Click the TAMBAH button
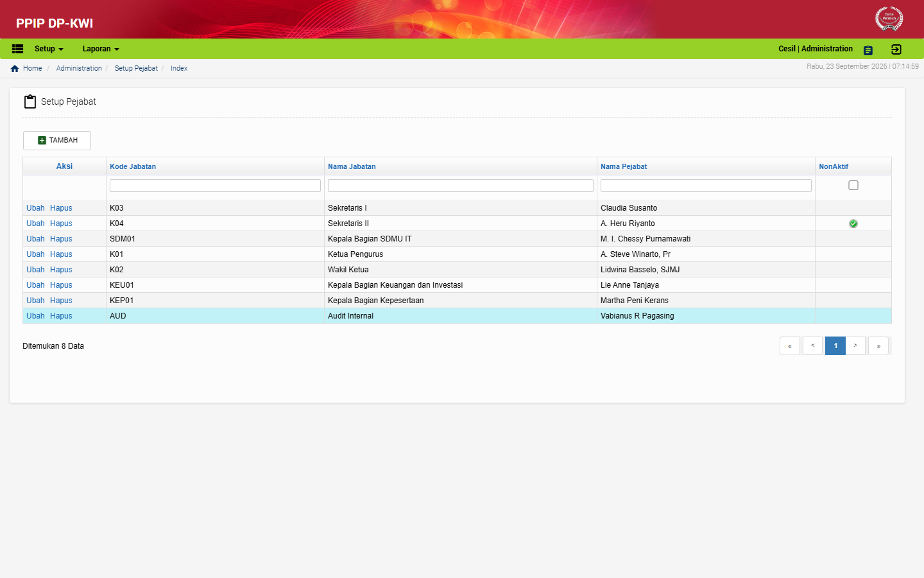Screen dimensions: 924x578 [57, 140]
